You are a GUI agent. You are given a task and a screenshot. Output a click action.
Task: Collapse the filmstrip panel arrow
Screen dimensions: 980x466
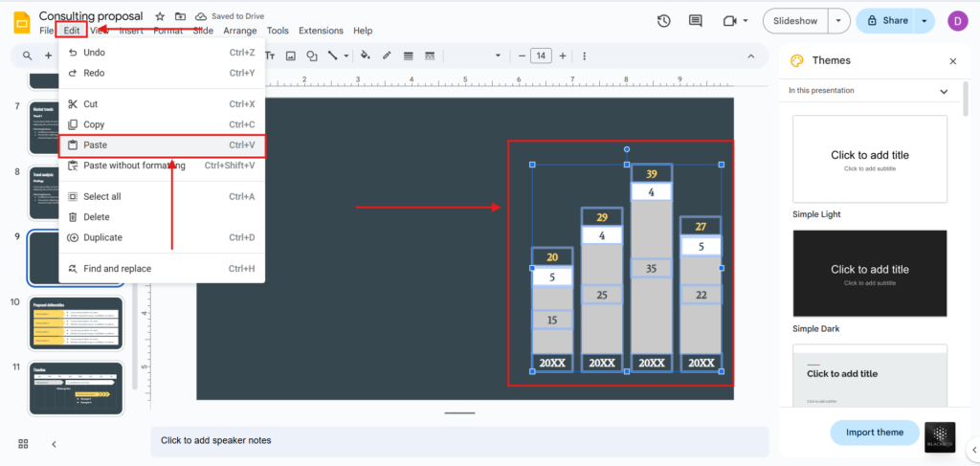(x=54, y=443)
